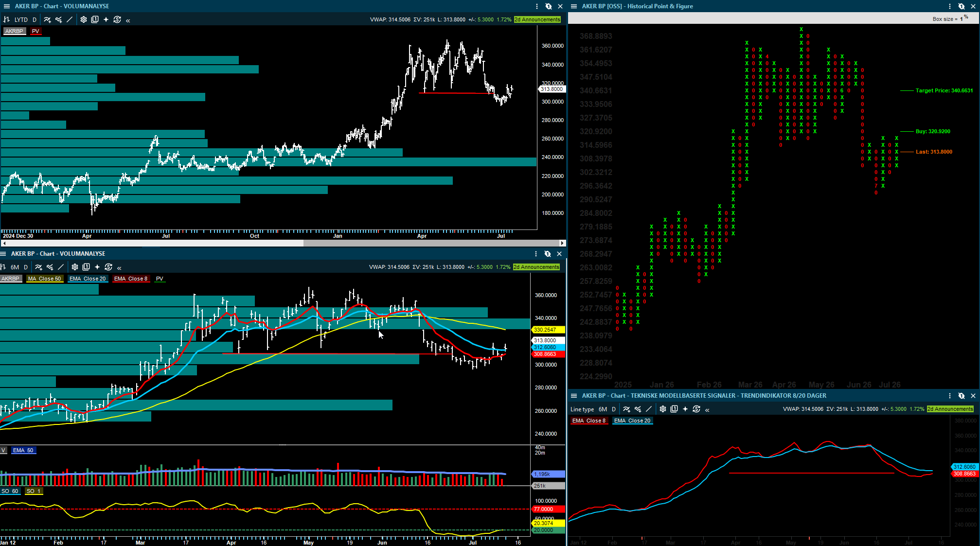Add comparison overlay in middle 6M chart
980x546 pixels.
pos(50,267)
